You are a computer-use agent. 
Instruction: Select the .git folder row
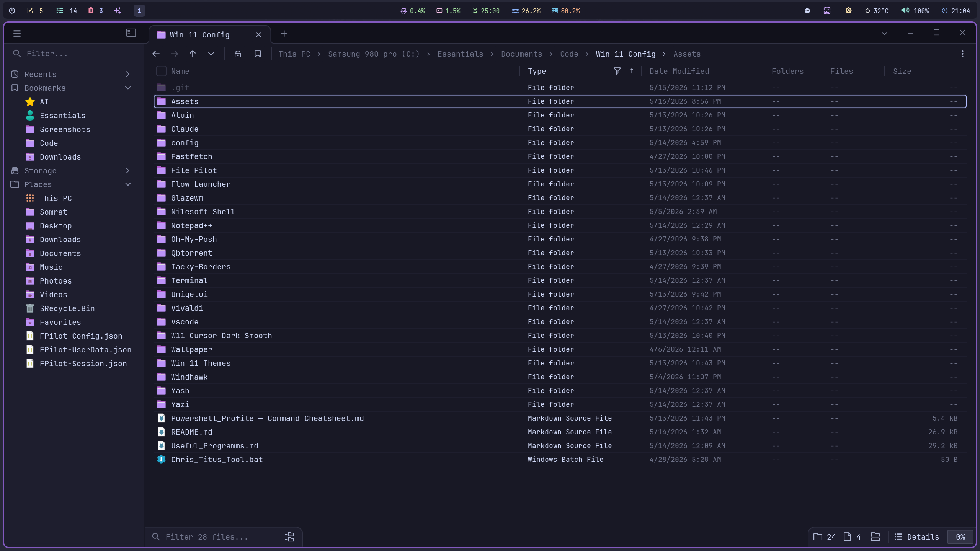tap(560, 88)
